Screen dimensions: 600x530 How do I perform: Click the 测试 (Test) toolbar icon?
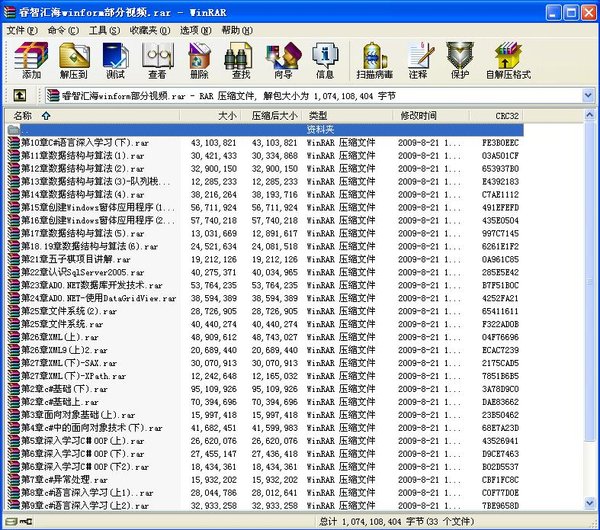(x=115, y=60)
